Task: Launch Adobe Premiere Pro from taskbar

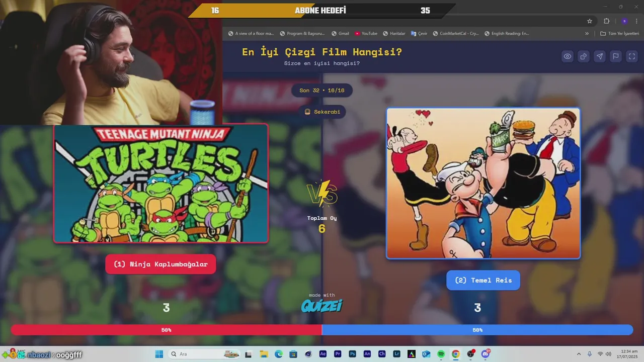Action: click(x=338, y=354)
